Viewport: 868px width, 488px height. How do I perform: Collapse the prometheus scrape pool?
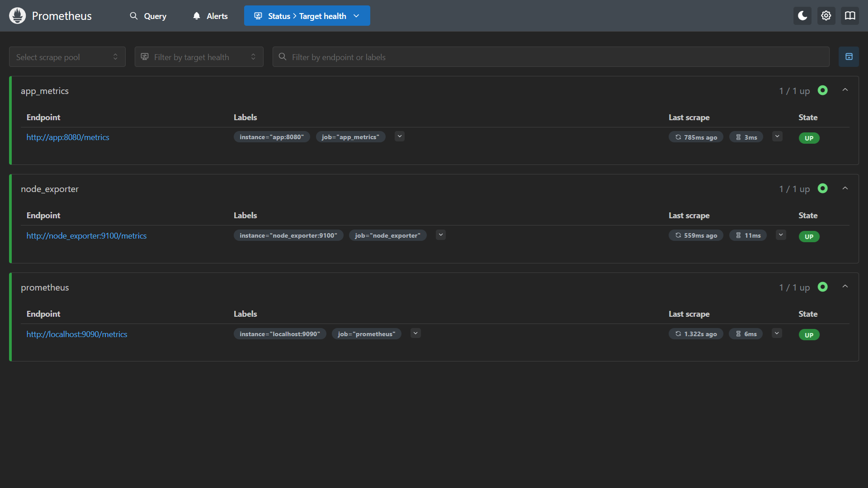(x=845, y=286)
